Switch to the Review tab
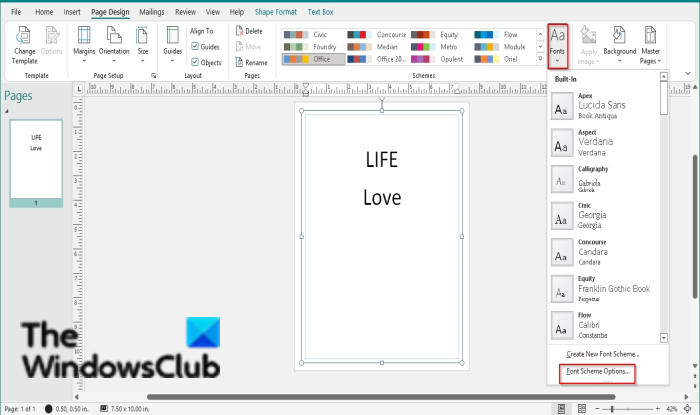The height and width of the screenshot is (415, 700). [185, 12]
